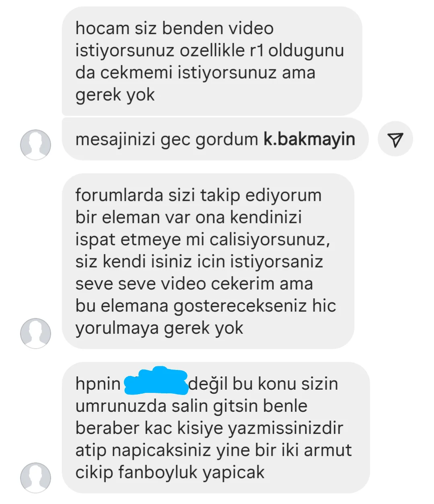Click the word 'mesajinizi' in second message

pos(115,140)
